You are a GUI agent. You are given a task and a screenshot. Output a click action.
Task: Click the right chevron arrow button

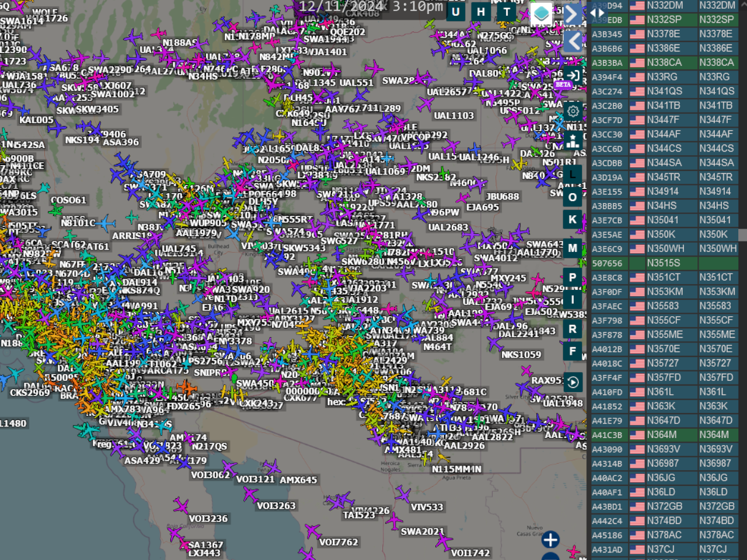pos(573,14)
